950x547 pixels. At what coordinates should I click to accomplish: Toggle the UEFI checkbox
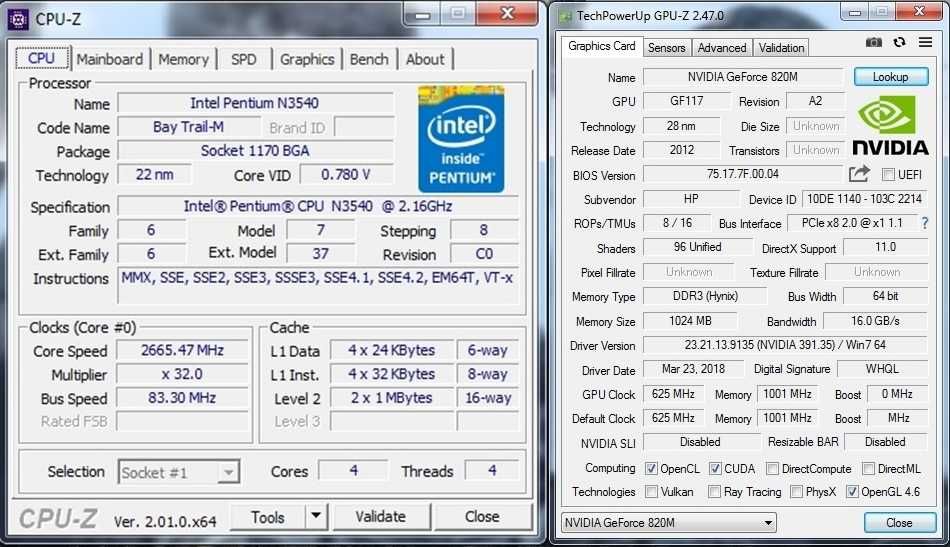click(888, 174)
